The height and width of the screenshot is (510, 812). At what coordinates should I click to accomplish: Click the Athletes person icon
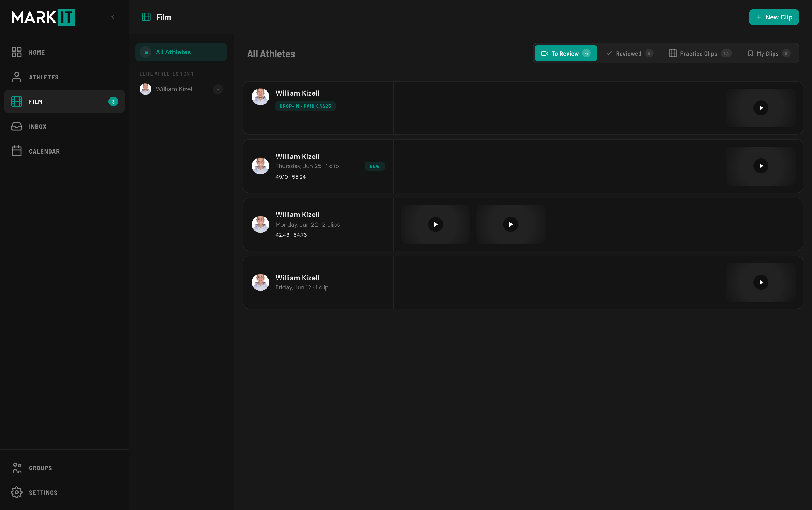[x=17, y=77]
